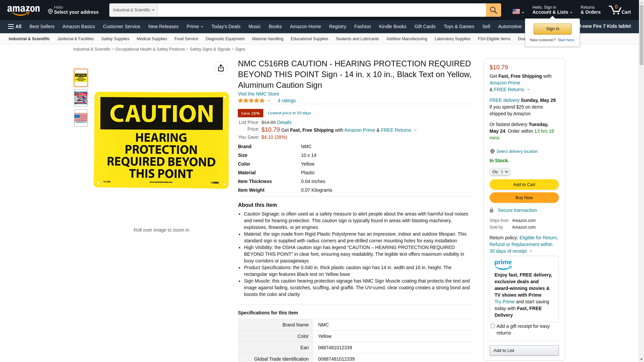Select the Made in America thumbnail
The height and width of the screenshot is (362, 644).
pos(81,118)
